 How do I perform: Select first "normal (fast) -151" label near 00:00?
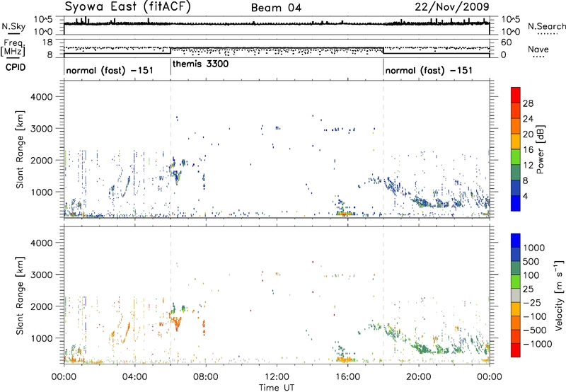110,70
